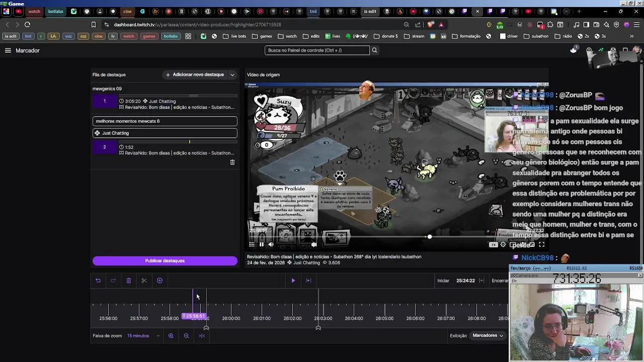Focus the Busca no Painel de controle search field
Viewport: 644px width, 362px height.
click(317, 50)
